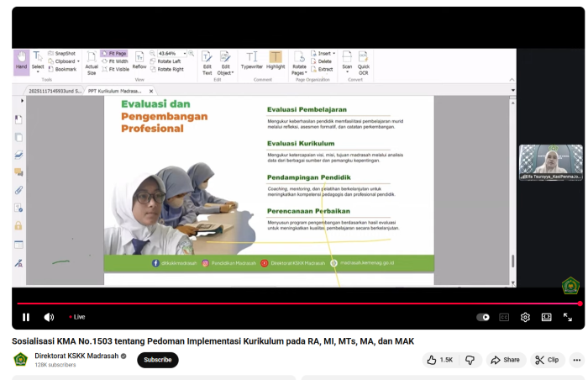
Task: Switch to PPT Kurikulum Madrasah document tab
Action: pyautogui.click(x=118, y=91)
